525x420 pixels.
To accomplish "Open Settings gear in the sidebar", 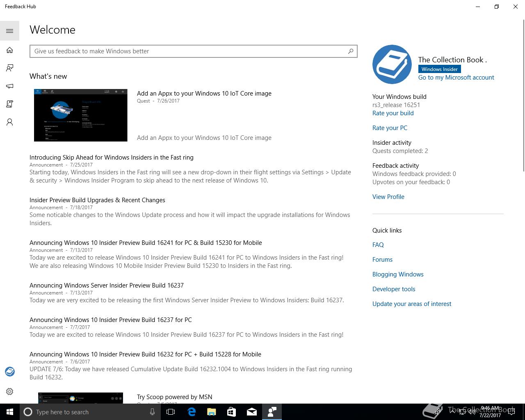I will [x=9, y=392].
